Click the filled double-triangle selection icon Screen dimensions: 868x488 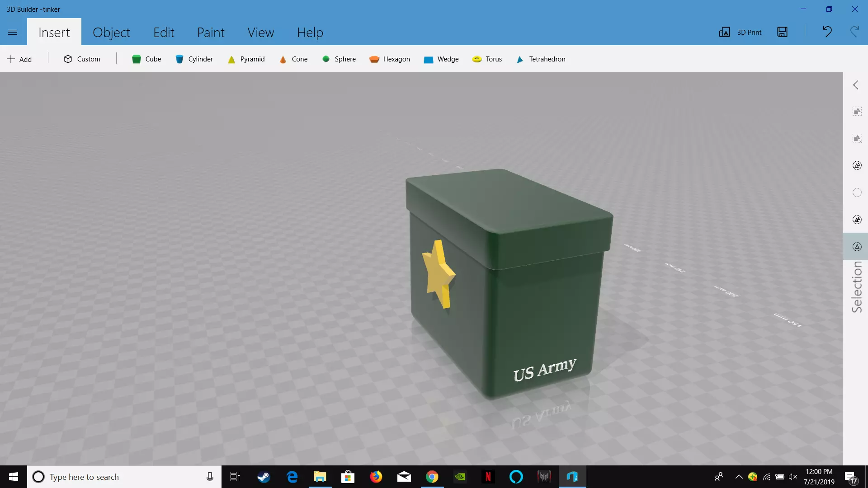tap(857, 220)
